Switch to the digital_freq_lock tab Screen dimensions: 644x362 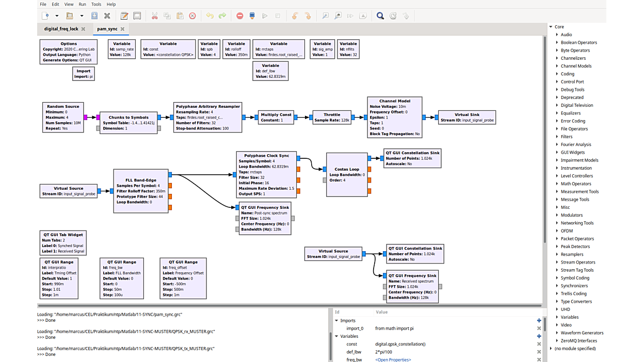click(61, 29)
